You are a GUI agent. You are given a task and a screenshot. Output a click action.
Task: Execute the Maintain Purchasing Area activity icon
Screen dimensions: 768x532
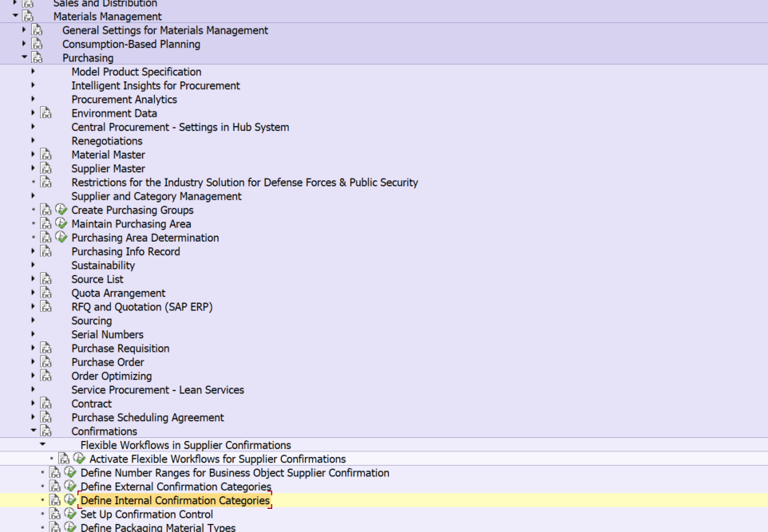click(x=61, y=223)
